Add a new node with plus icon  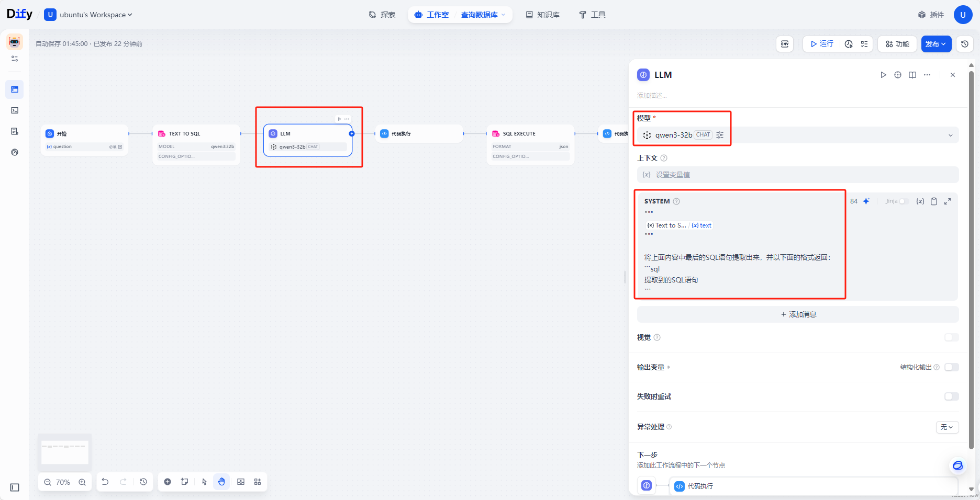pos(168,482)
